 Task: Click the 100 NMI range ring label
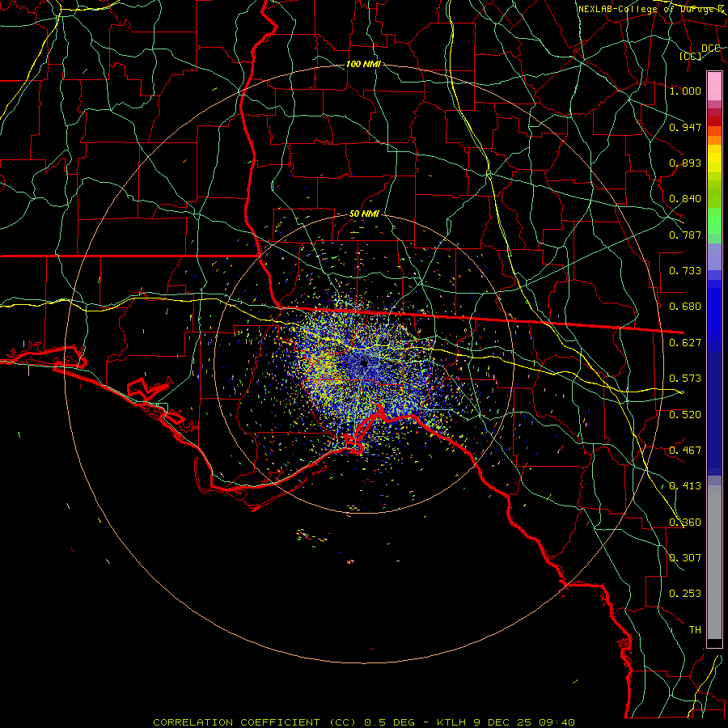(x=363, y=64)
